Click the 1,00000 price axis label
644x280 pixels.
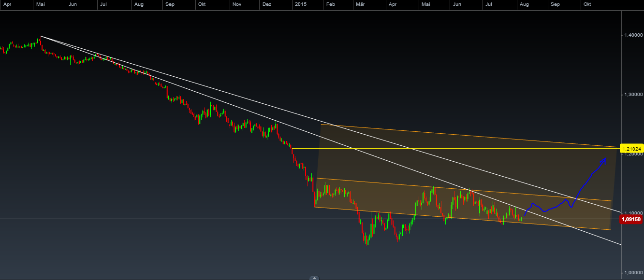click(x=634, y=273)
